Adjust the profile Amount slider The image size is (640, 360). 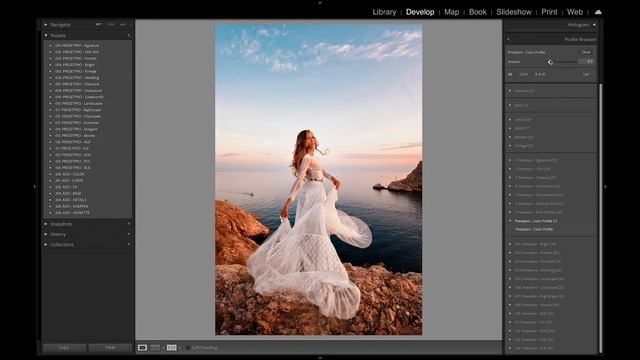[550, 62]
